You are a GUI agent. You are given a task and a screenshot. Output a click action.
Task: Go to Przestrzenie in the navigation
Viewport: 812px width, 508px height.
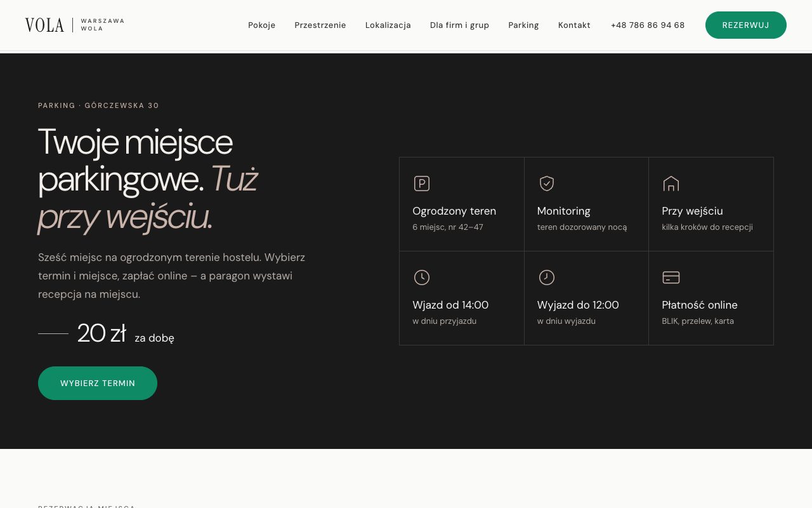click(320, 25)
